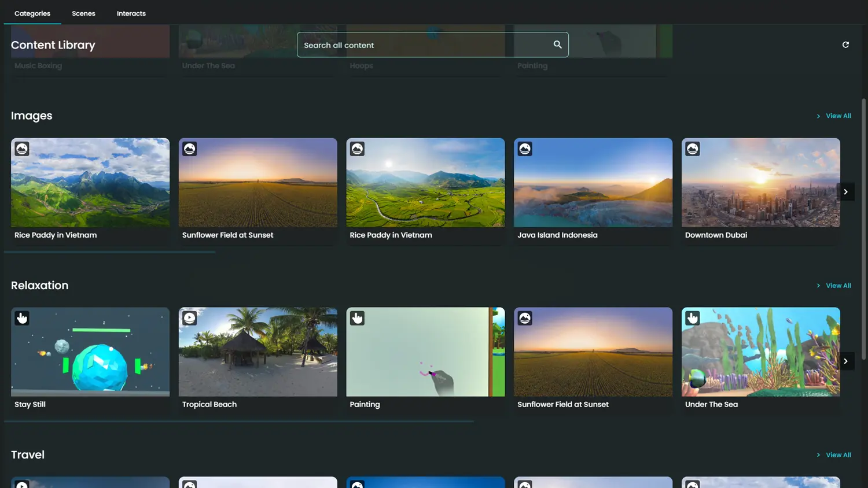Image resolution: width=868 pixels, height=488 pixels.
Task: Click the search magnifier icon
Action: pyautogui.click(x=557, y=45)
